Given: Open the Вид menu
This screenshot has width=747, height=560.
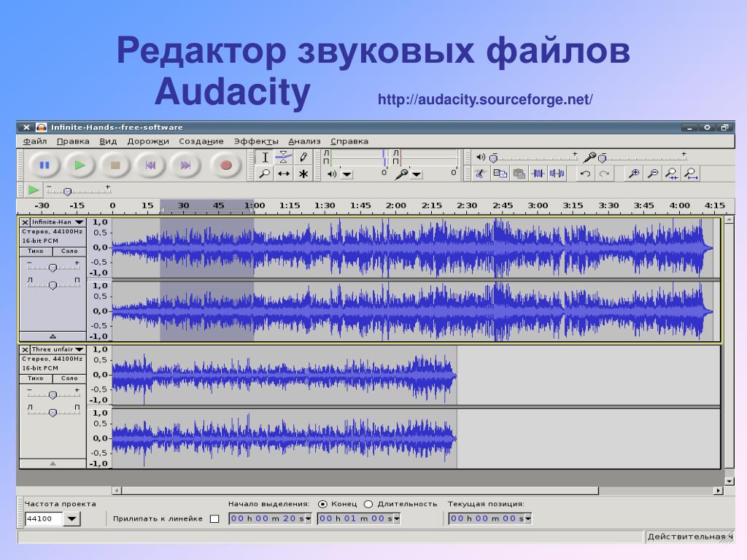Looking at the screenshot, I should point(108,141).
